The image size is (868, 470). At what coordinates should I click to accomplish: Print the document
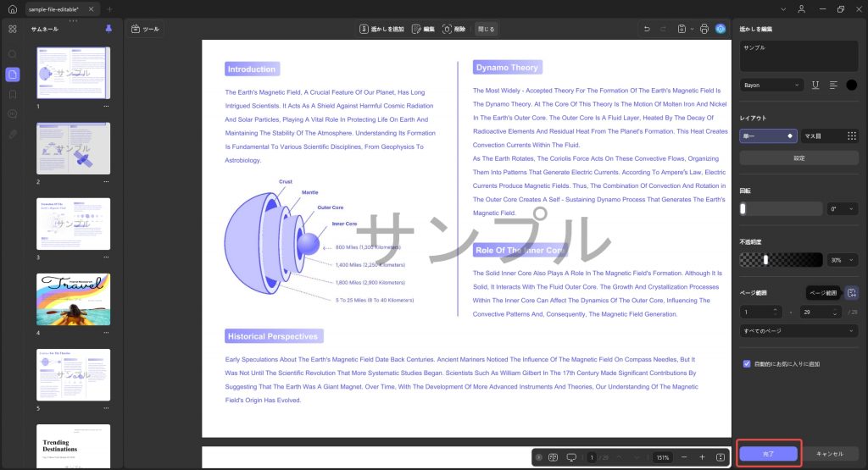[x=704, y=29]
